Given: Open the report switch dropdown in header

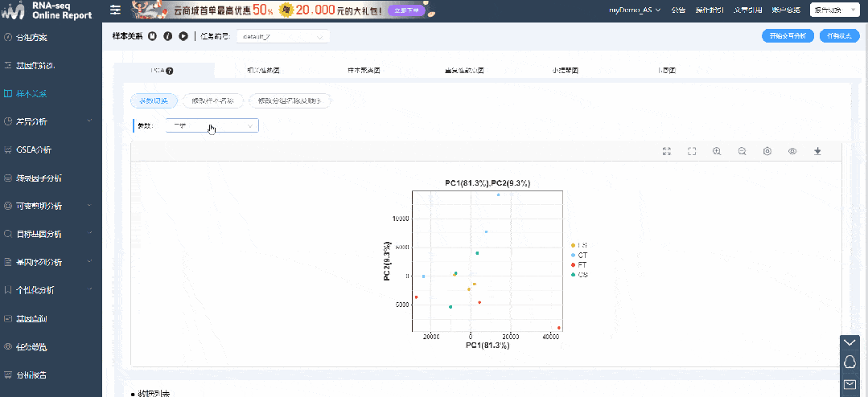Looking at the screenshot, I should (834, 10).
